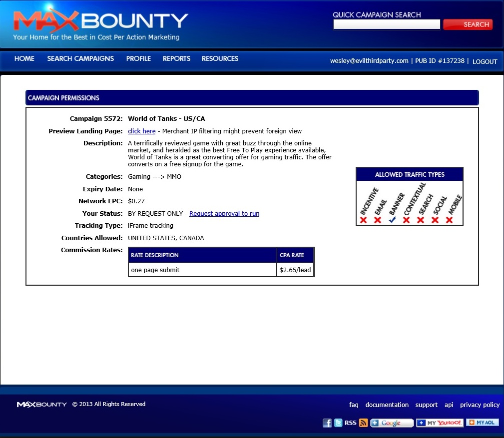Open the Reports menu item
This screenshot has height=438, width=504.
176,58
